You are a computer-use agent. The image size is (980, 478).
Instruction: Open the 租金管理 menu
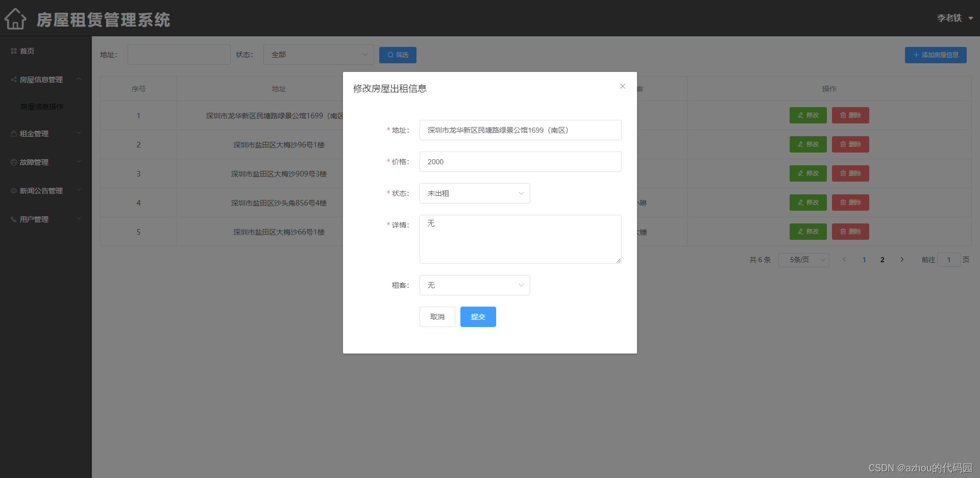pos(46,134)
